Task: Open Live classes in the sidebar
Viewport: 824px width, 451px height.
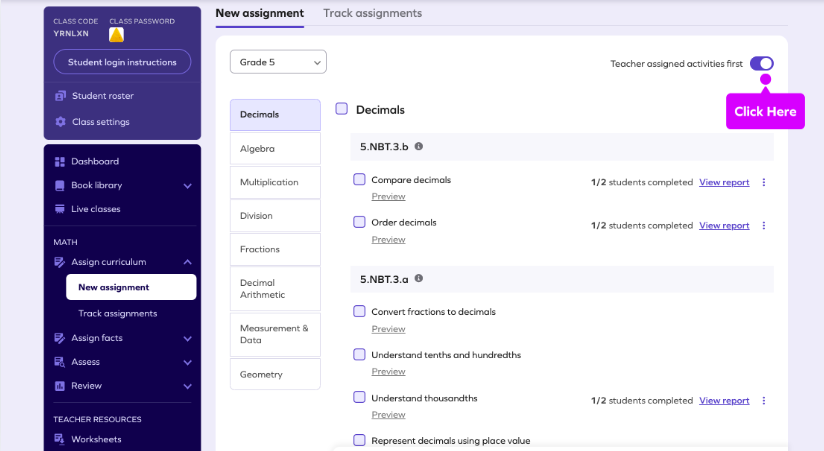Action: pyautogui.click(x=95, y=209)
